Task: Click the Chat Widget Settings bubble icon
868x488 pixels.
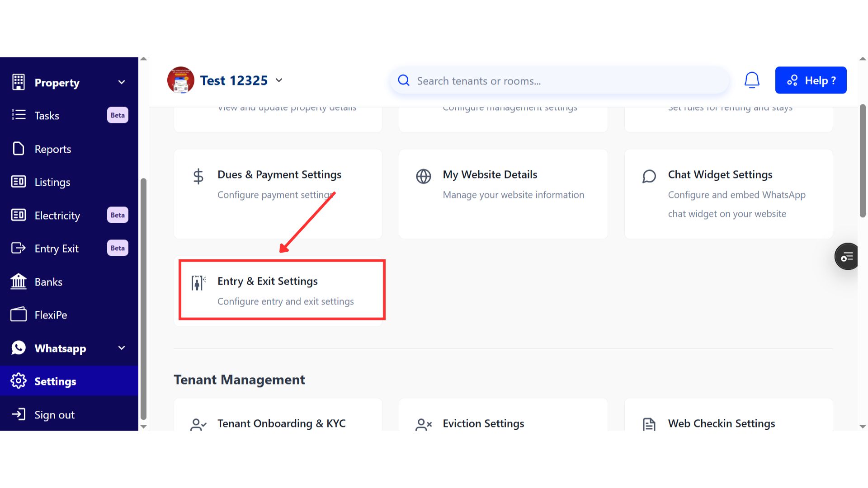Action: point(649,176)
